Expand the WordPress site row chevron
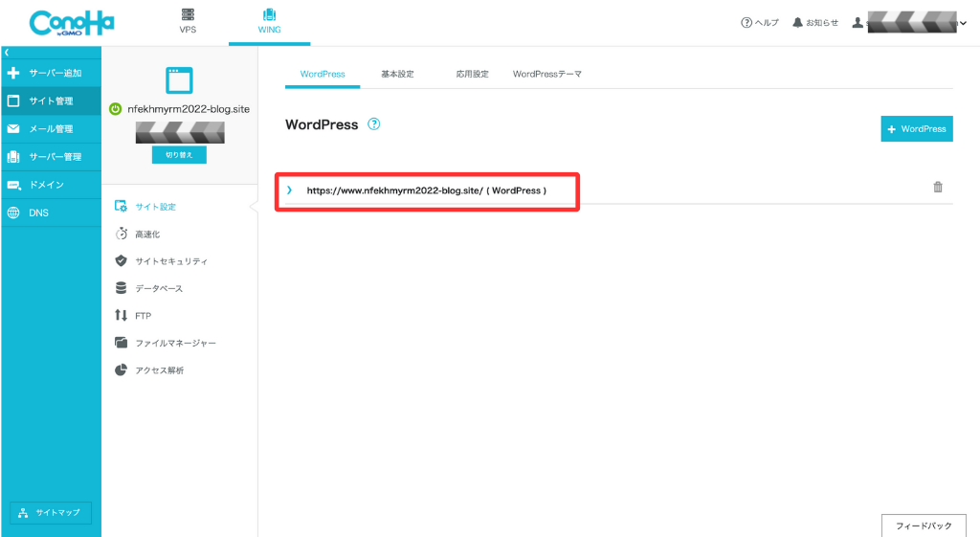 tap(289, 190)
